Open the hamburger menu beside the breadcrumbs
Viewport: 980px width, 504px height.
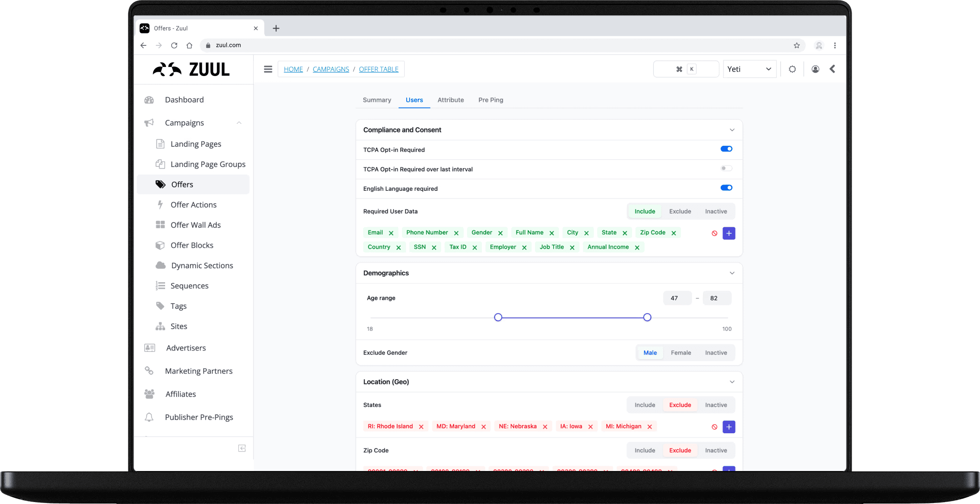(x=268, y=69)
